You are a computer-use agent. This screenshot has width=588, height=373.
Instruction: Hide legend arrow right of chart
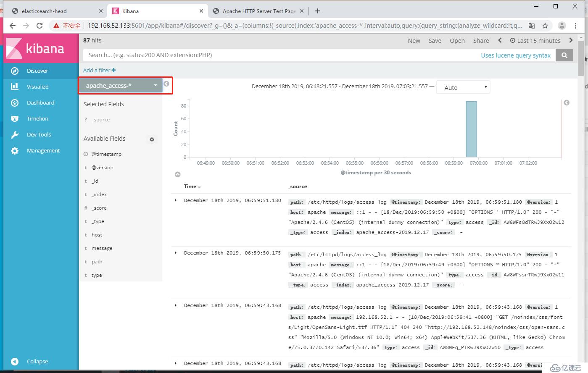[x=567, y=103]
